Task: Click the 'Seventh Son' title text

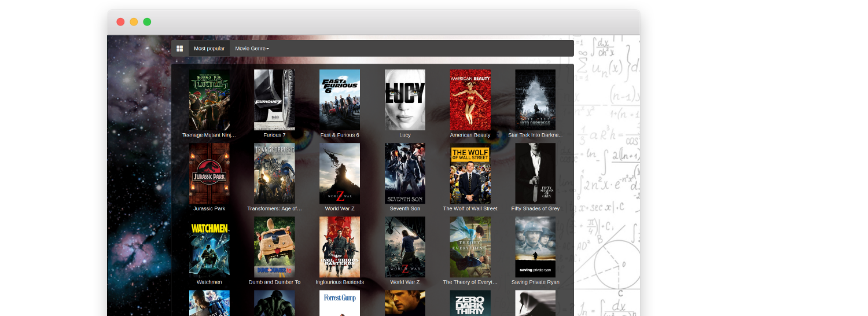Action: click(405, 208)
